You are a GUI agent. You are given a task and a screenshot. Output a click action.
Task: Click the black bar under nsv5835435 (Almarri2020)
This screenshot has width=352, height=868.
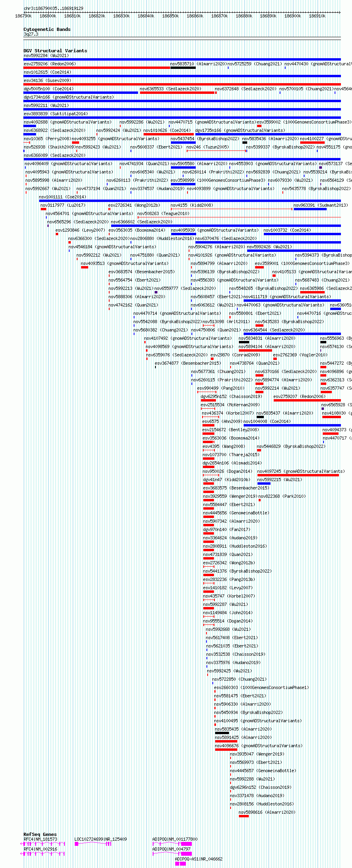[222, 733]
